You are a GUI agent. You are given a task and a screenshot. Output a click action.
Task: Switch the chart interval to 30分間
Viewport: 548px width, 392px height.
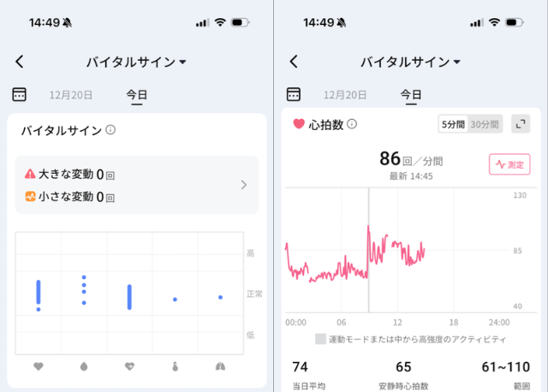(485, 124)
